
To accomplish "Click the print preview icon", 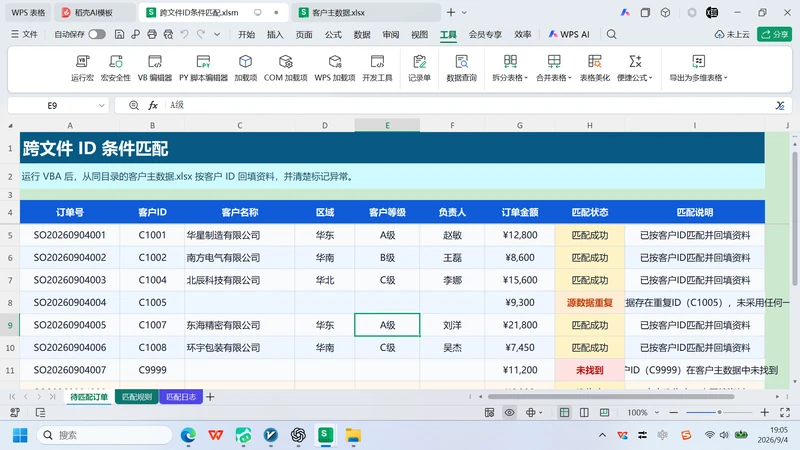I will (168, 34).
